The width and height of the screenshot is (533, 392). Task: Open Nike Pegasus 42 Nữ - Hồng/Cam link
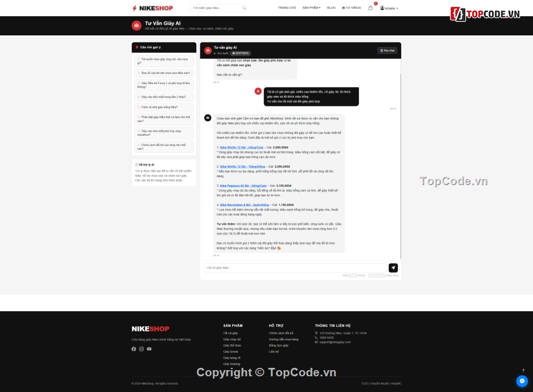pyautogui.click(x=243, y=186)
